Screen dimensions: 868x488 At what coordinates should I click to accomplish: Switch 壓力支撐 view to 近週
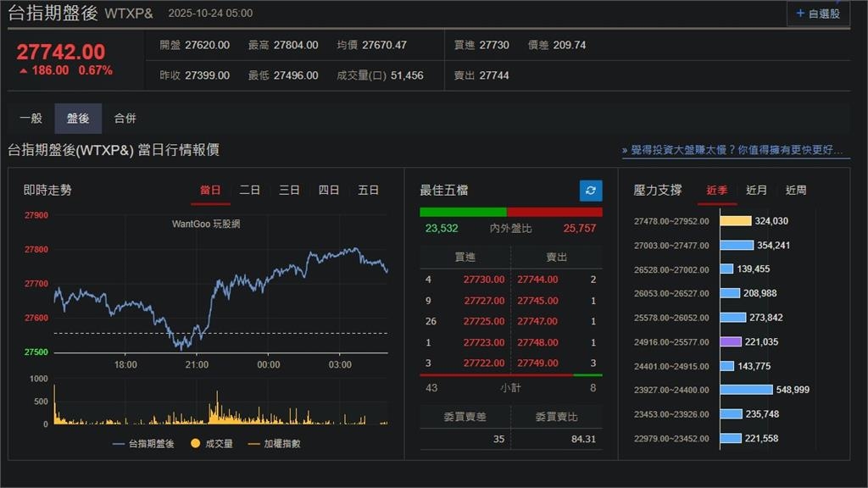click(x=795, y=190)
